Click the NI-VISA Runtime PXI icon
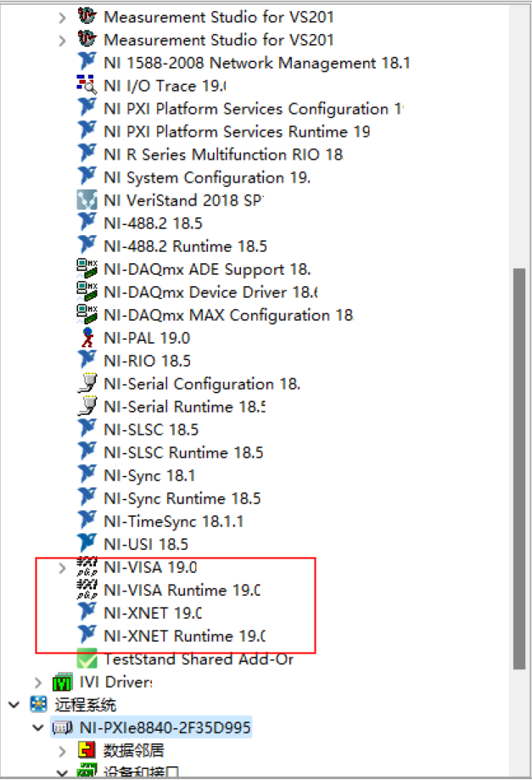532x780 pixels. pyautogui.click(x=87, y=590)
